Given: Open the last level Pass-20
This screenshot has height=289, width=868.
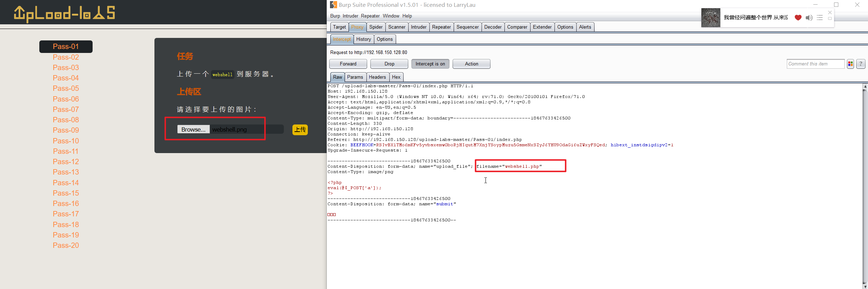Looking at the screenshot, I should tap(66, 245).
